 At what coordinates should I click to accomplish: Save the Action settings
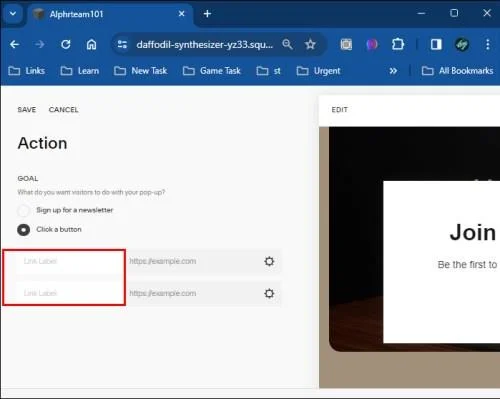coord(27,110)
